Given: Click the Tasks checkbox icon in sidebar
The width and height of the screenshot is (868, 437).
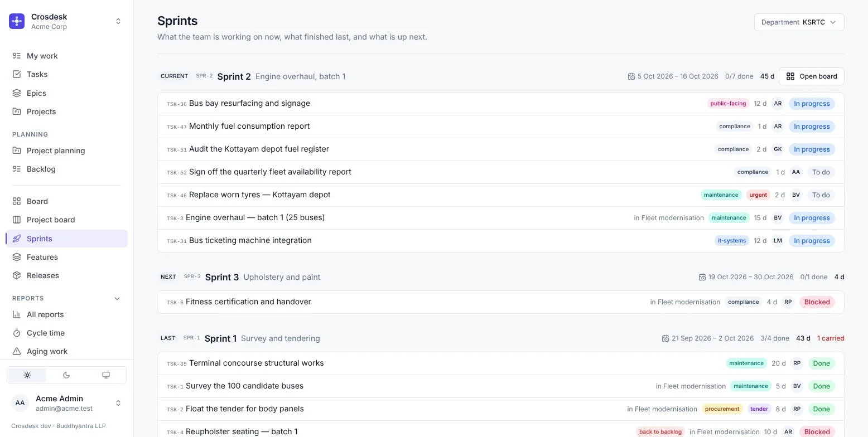Looking at the screenshot, I should [17, 74].
